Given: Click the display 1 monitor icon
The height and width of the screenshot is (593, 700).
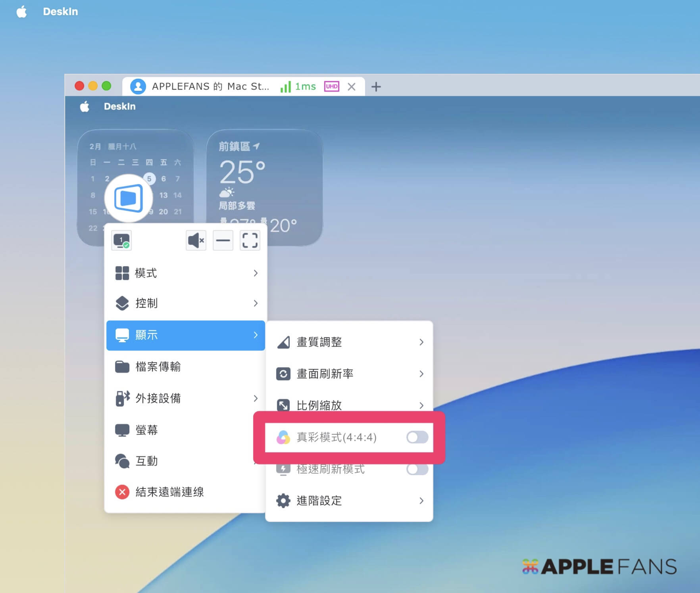Looking at the screenshot, I should pyautogui.click(x=121, y=240).
